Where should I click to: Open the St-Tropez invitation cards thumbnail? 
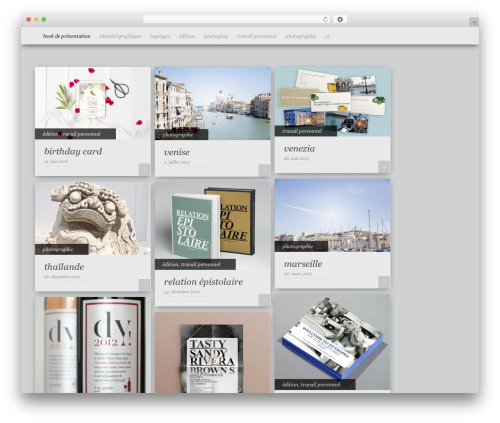[333, 342]
